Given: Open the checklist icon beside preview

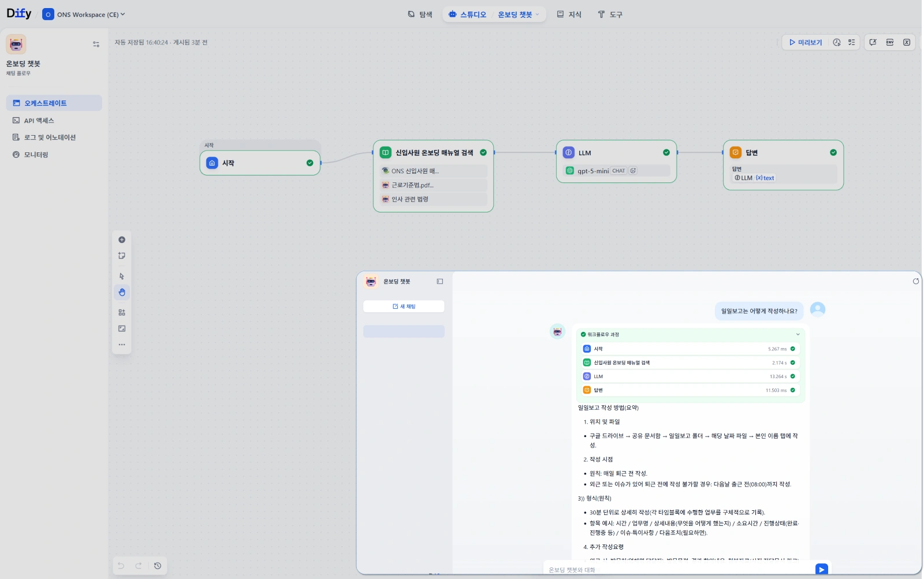Looking at the screenshot, I should pos(851,42).
